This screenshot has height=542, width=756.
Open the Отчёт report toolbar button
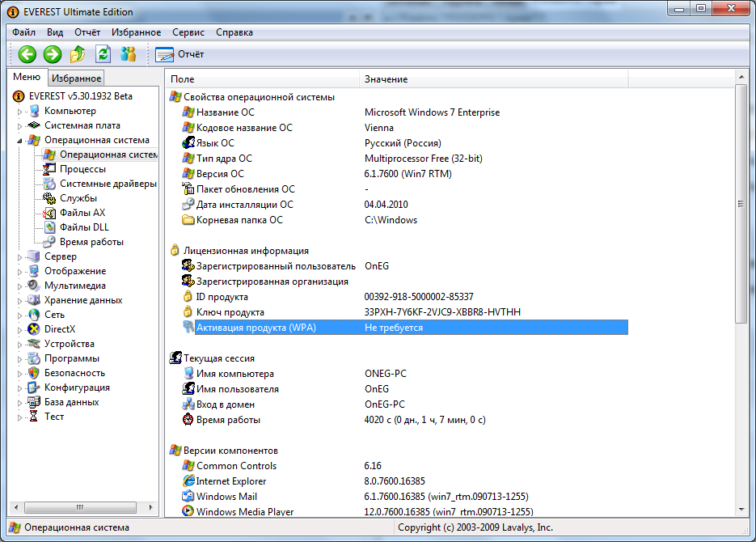pos(179,54)
